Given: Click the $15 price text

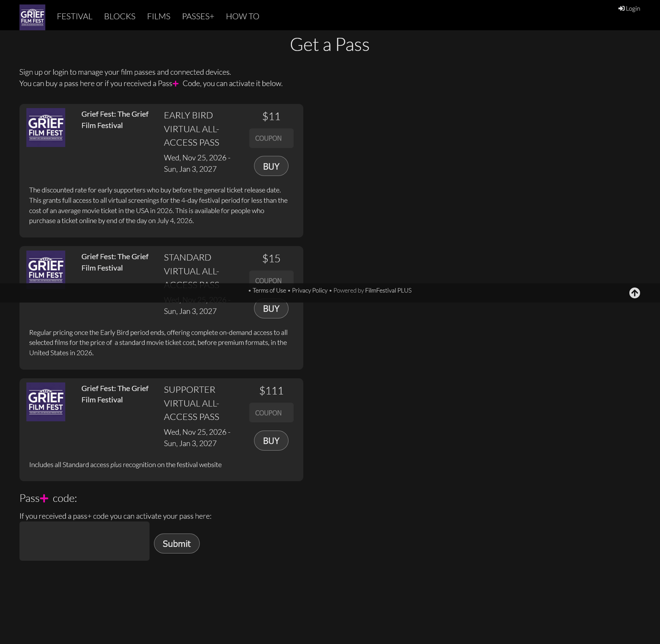Looking at the screenshot, I should pyautogui.click(x=271, y=259).
